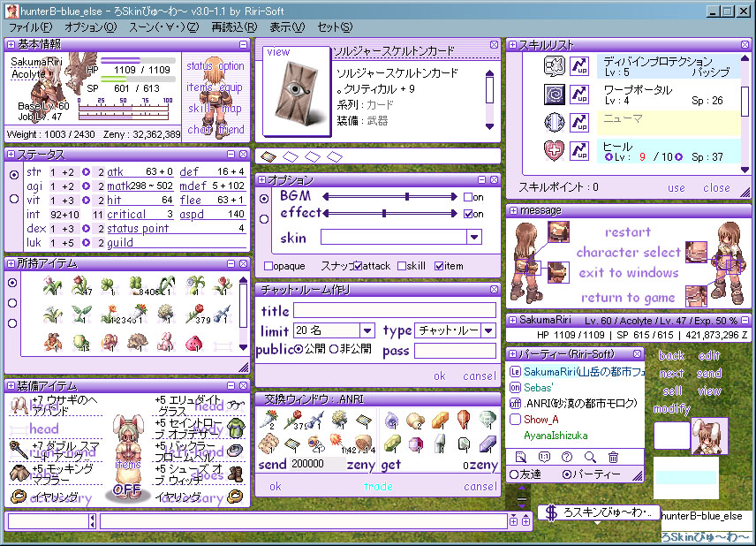
Task: Click use in the skill list panel
Action: (x=676, y=187)
